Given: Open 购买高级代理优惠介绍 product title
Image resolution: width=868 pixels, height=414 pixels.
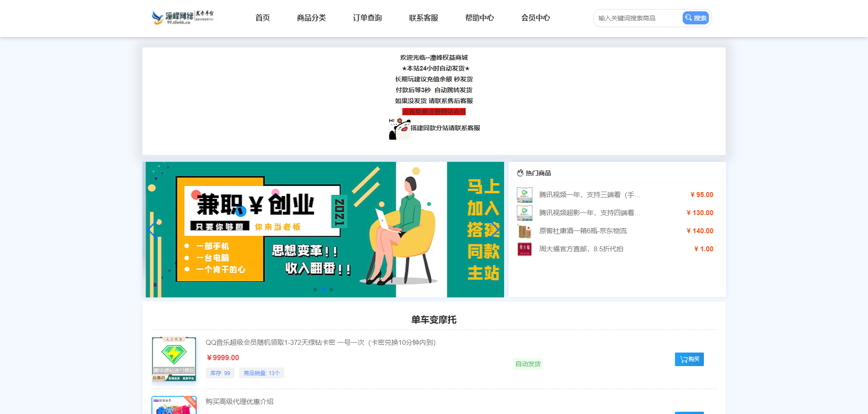Looking at the screenshot, I should (x=240, y=402).
